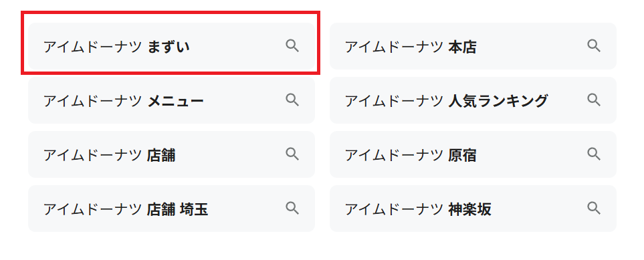Open the アイムドーナツ まずい related search
This screenshot has width=644, height=260.
(171, 46)
